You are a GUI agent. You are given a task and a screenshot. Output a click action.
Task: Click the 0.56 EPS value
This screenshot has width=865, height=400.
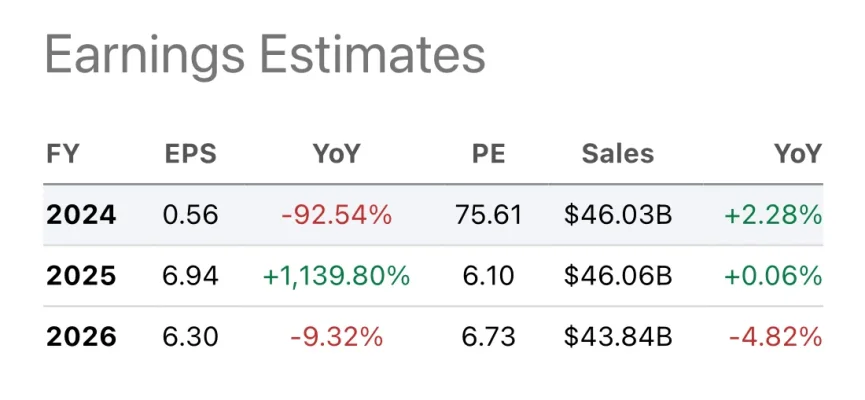[190, 215]
